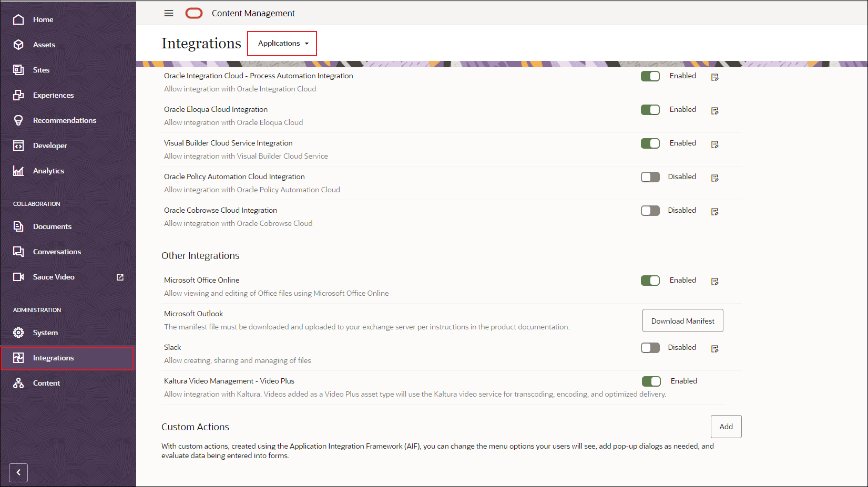Viewport: 868px width, 487px height.
Task: Enable Oracle Policy Automation Cloud toggle
Action: click(650, 177)
